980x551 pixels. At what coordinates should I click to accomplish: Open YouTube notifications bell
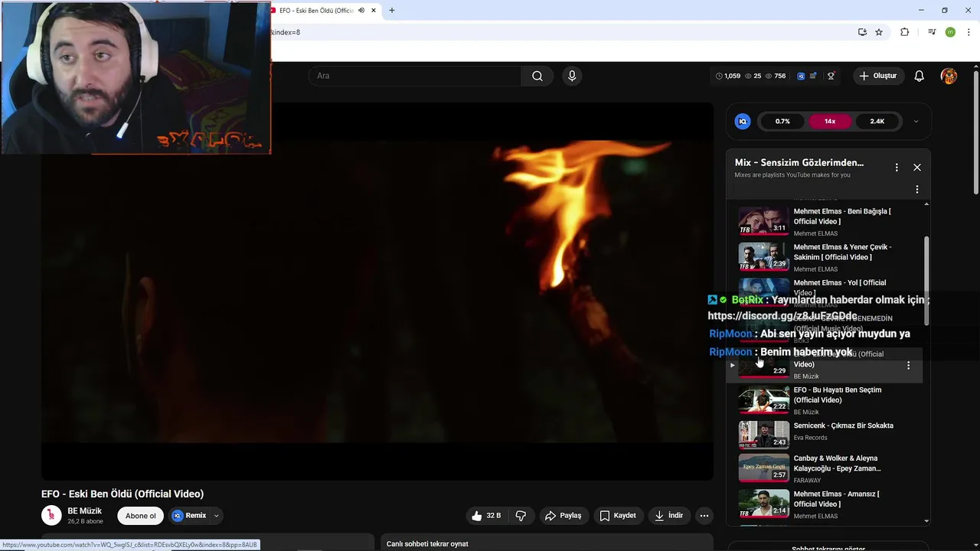tap(919, 76)
